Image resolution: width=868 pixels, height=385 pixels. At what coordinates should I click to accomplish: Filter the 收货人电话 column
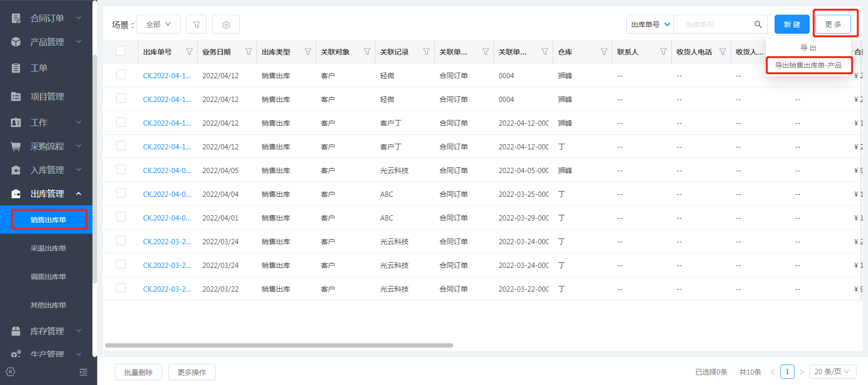[722, 52]
